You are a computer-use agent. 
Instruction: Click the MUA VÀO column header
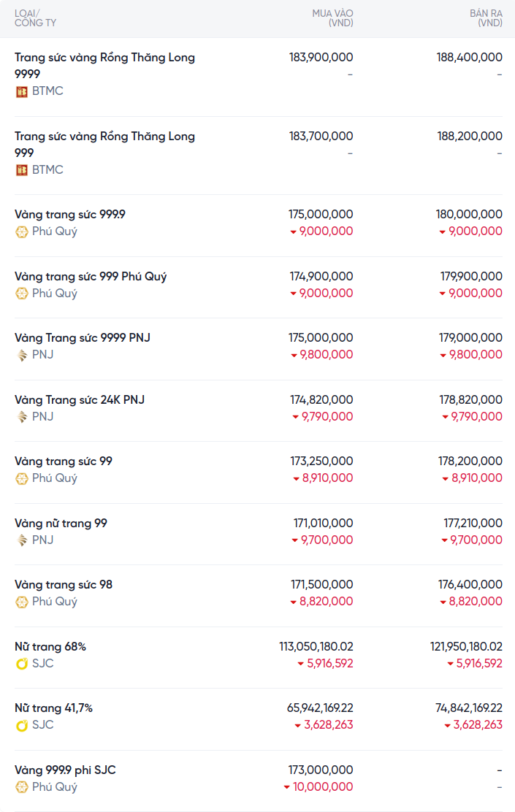332,18
